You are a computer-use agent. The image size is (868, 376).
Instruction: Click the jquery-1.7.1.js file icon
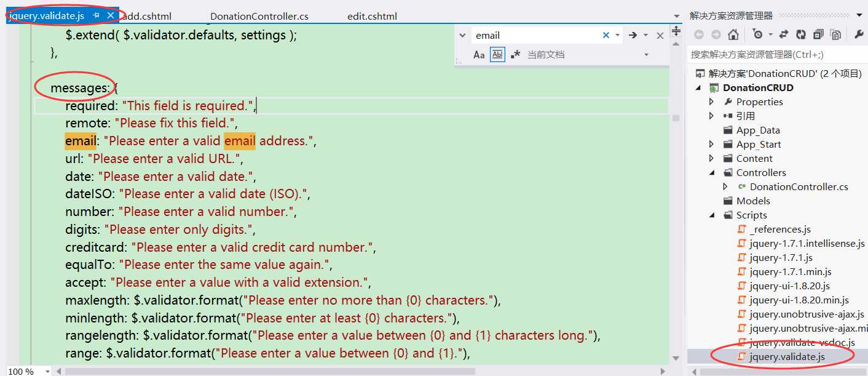(742, 257)
